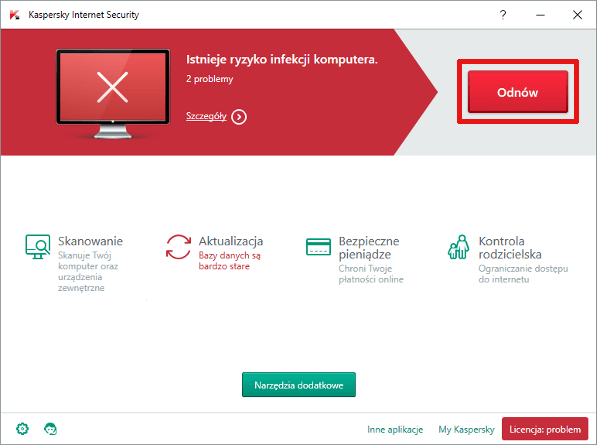600x445 pixels.
Task: Open settings gear icon
Action: point(22,429)
